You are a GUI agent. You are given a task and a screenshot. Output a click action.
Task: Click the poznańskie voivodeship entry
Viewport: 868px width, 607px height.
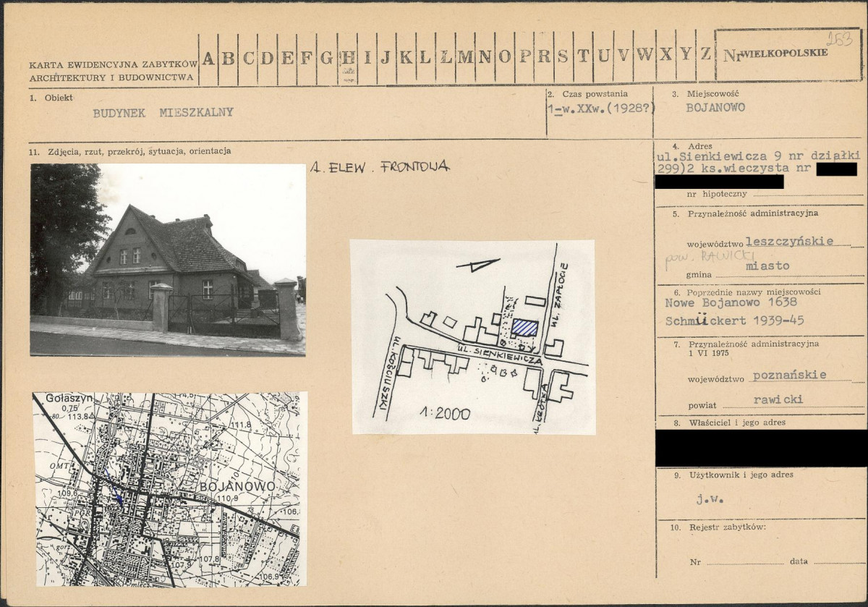(789, 375)
